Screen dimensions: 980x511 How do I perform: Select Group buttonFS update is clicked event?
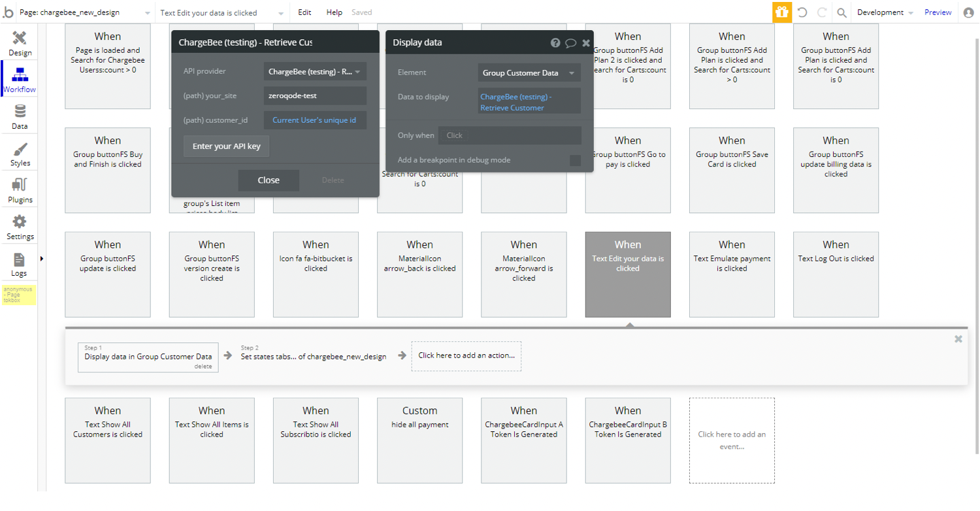(x=108, y=274)
